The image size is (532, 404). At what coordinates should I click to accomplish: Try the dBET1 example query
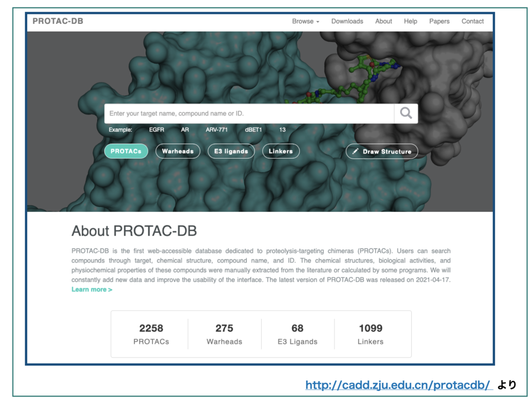tap(254, 130)
